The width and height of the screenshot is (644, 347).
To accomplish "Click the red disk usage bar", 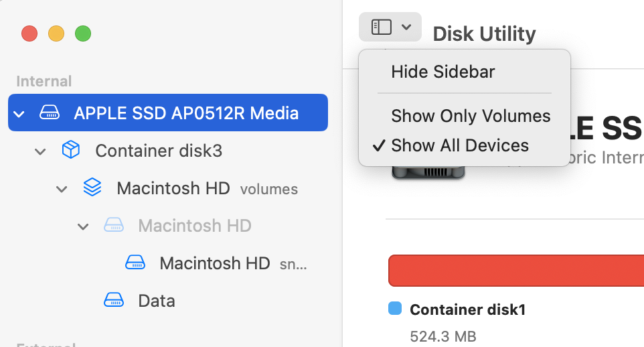I will pyautogui.click(x=515, y=271).
